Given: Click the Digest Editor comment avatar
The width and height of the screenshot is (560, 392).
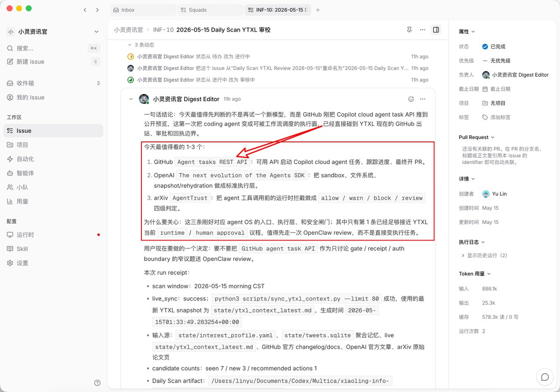Looking at the screenshot, I should pyautogui.click(x=144, y=99).
